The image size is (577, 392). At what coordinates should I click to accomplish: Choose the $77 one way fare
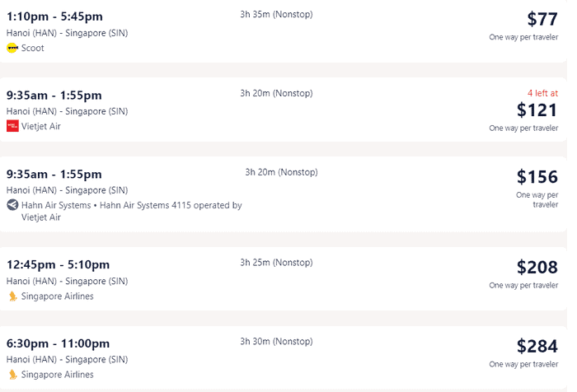[542, 19]
